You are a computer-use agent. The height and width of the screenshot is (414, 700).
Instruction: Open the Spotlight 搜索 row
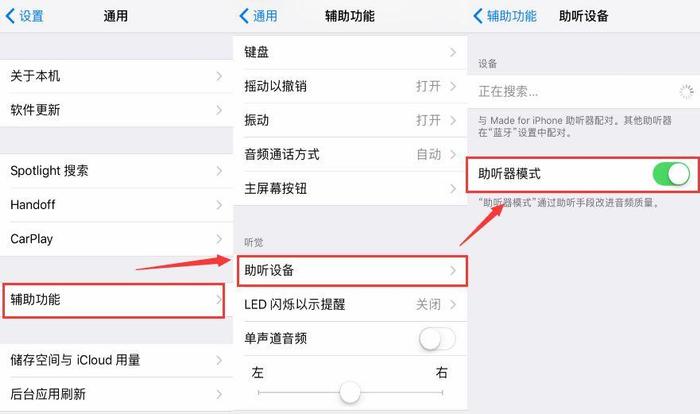pyautogui.click(x=117, y=171)
